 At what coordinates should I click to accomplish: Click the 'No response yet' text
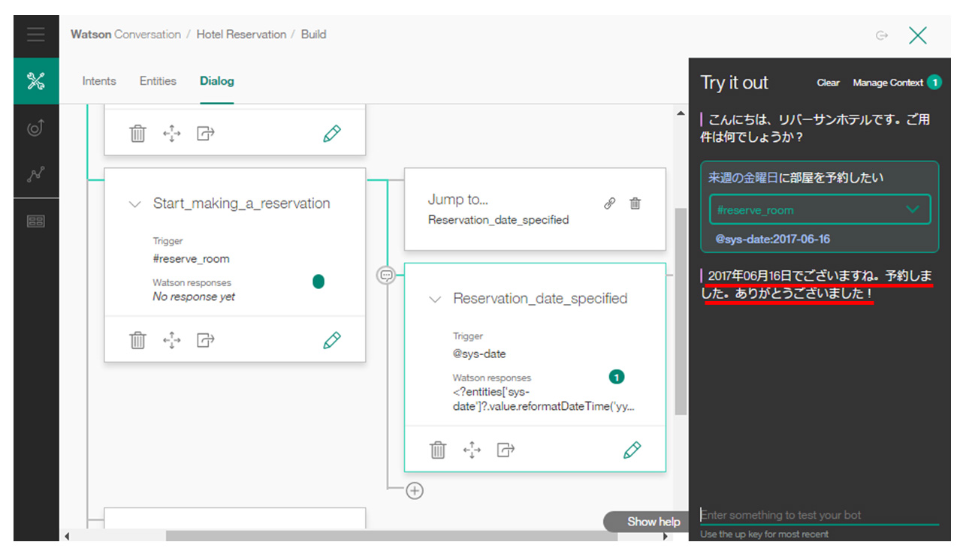pyautogui.click(x=194, y=297)
